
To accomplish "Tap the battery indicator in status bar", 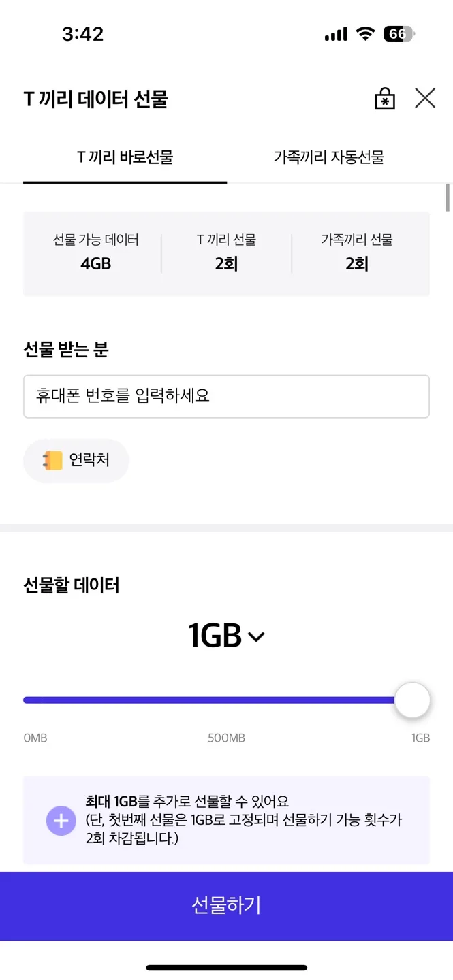I will (x=399, y=34).
